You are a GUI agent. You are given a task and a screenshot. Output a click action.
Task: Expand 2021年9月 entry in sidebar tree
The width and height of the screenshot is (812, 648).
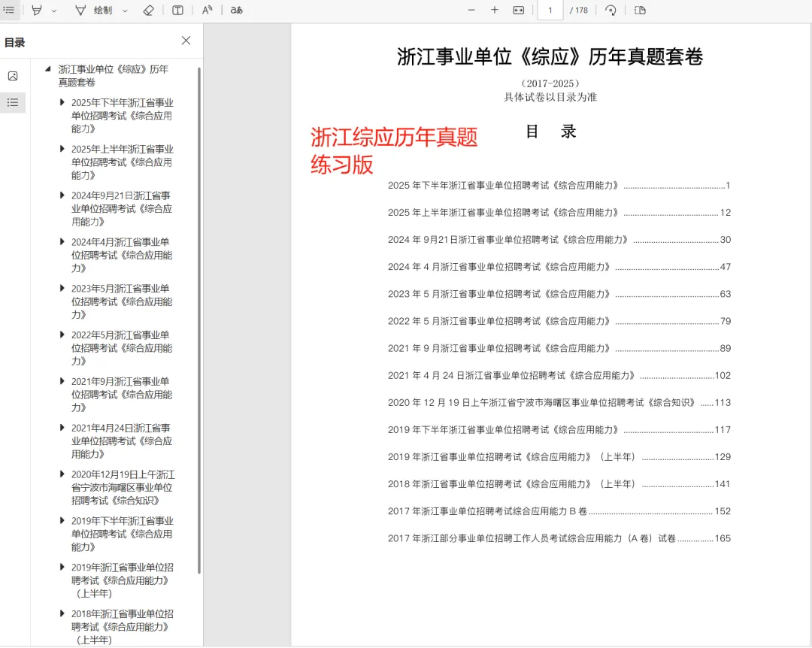62,381
